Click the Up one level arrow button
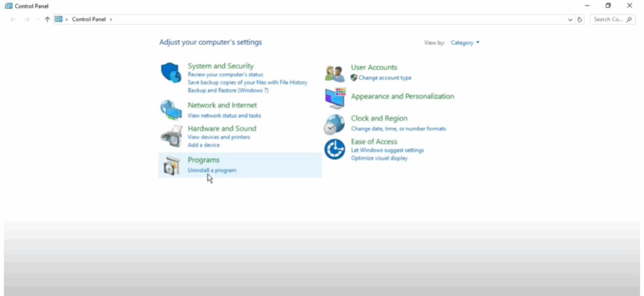644x296 pixels. pyautogui.click(x=47, y=20)
